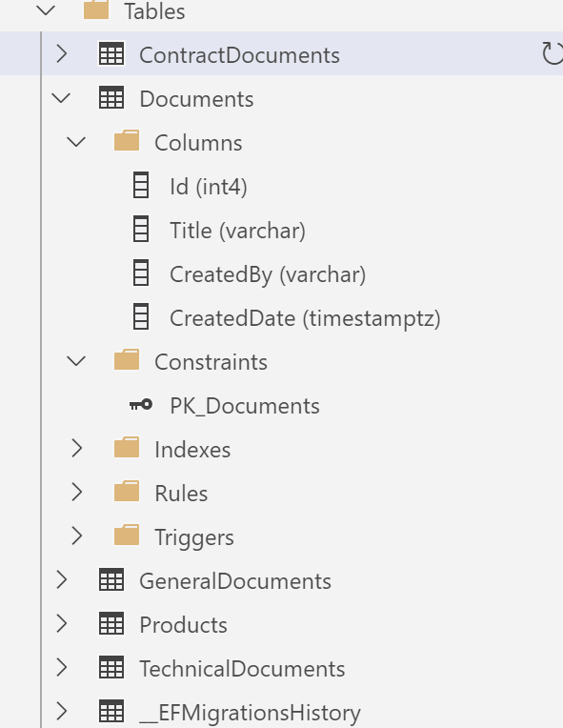Select the Title (varchar) column
This screenshot has width=563, height=728.
(237, 231)
